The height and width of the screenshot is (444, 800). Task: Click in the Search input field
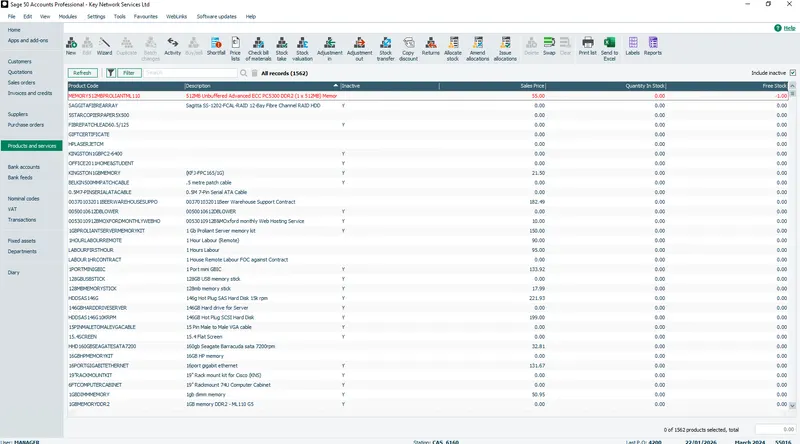pyautogui.click(x=190, y=73)
